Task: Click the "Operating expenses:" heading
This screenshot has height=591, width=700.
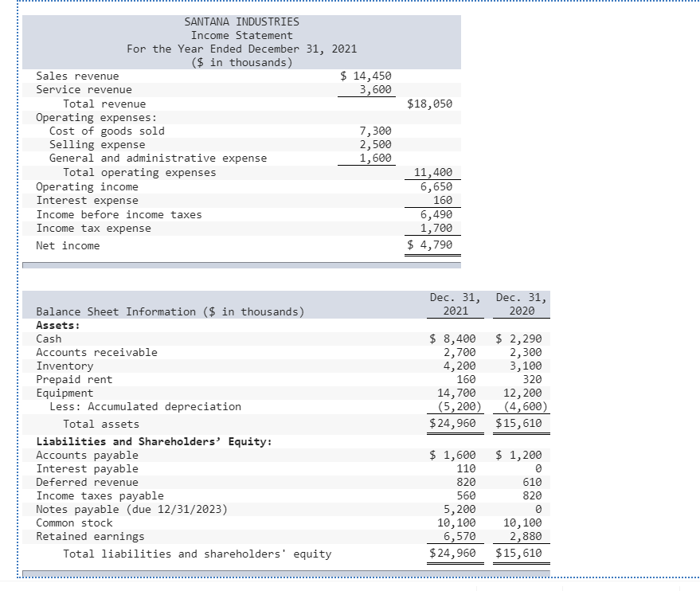Action: [96, 118]
